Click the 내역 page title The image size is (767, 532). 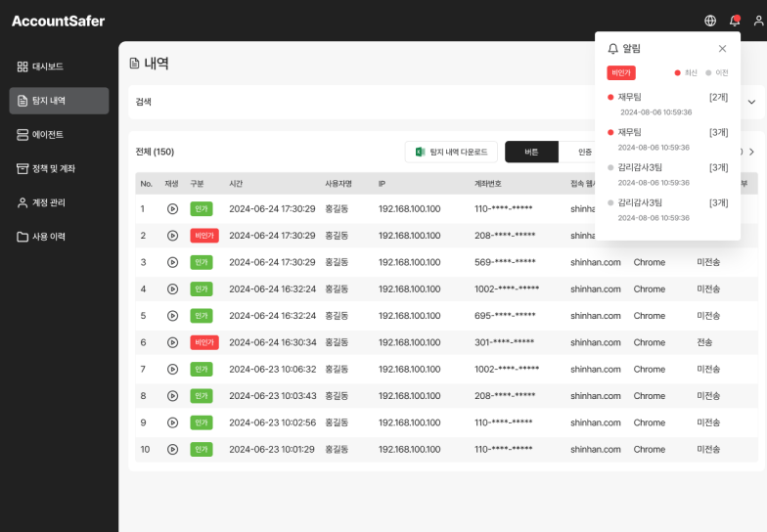(157, 64)
